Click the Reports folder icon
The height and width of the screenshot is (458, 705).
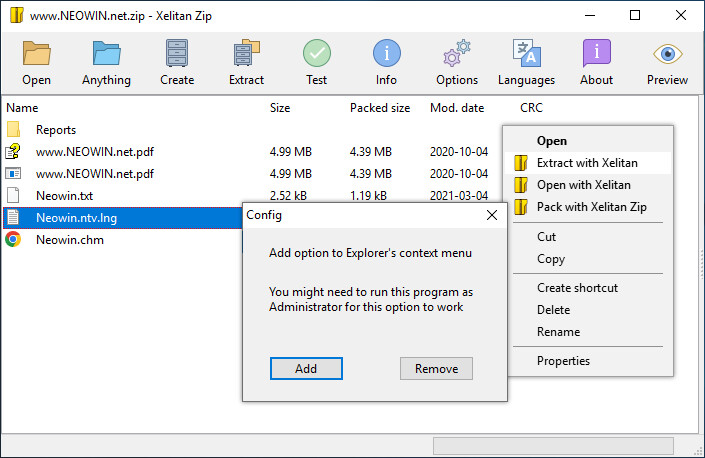click(13, 129)
